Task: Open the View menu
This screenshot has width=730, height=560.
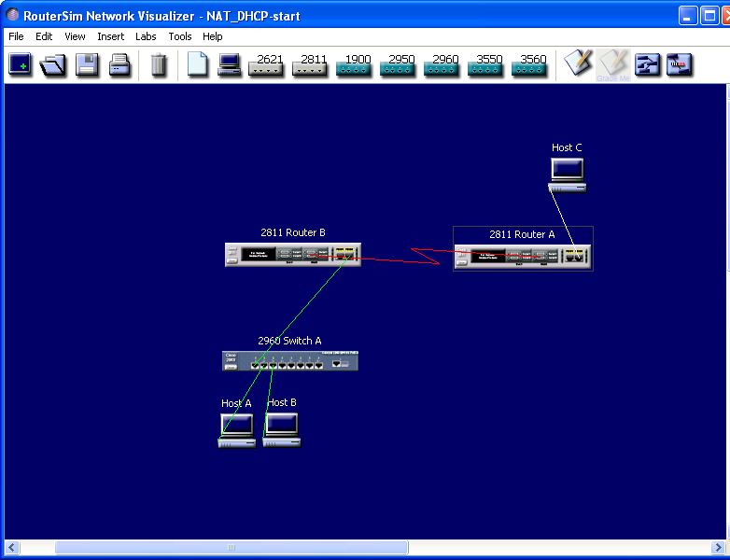Action: pyautogui.click(x=75, y=36)
